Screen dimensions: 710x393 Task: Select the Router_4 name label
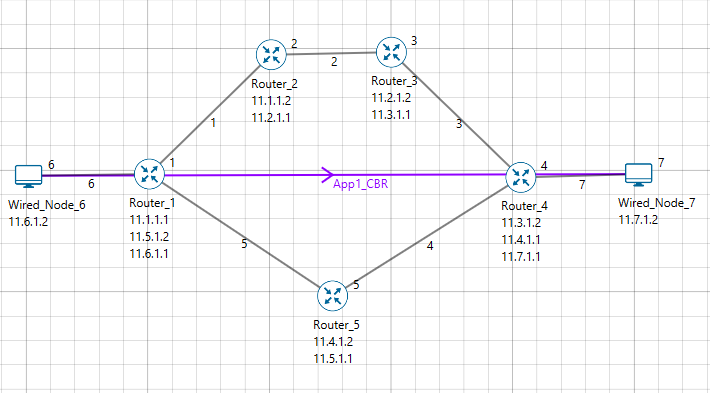(524, 206)
